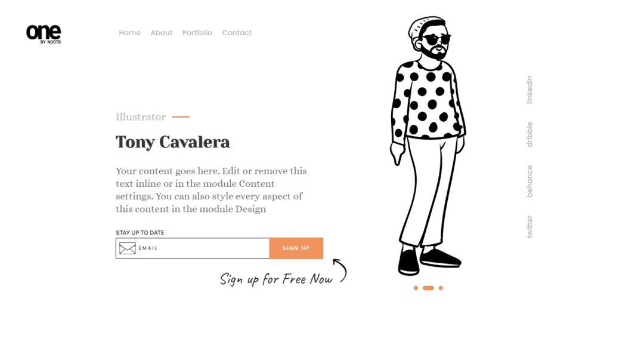644x360 pixels.
Task: Click the Sign up for Free Now handwriting
Action: coord(276,279)
